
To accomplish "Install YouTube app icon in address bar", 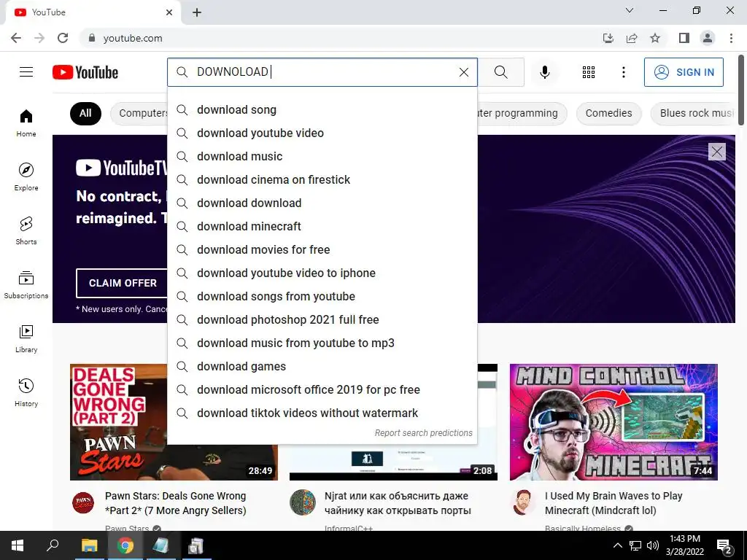I will click(x=608, y=38).
